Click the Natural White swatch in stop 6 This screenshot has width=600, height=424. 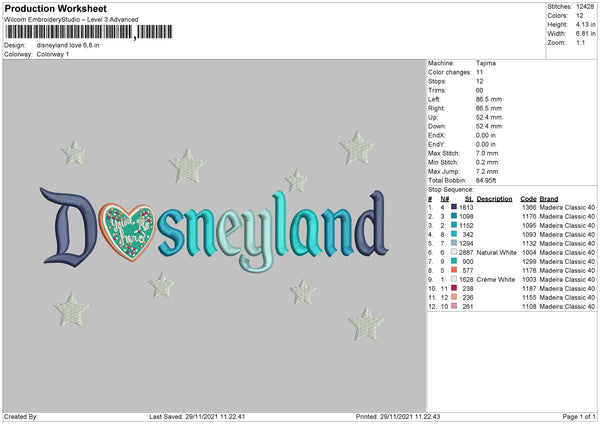click(x=454, y=252)
